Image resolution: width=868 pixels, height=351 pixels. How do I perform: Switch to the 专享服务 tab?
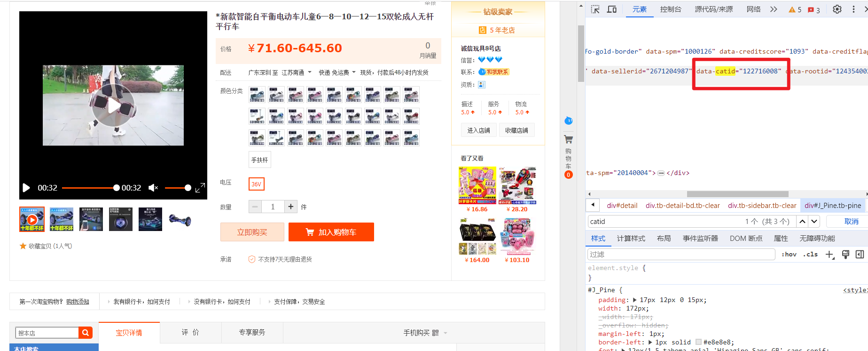(252, 333)
